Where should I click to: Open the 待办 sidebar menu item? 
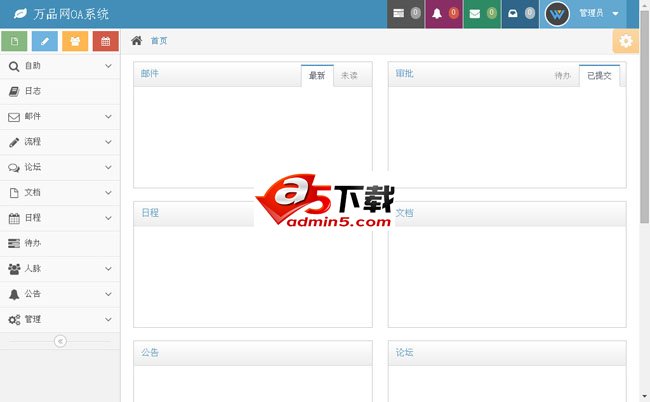coord(60,243)
